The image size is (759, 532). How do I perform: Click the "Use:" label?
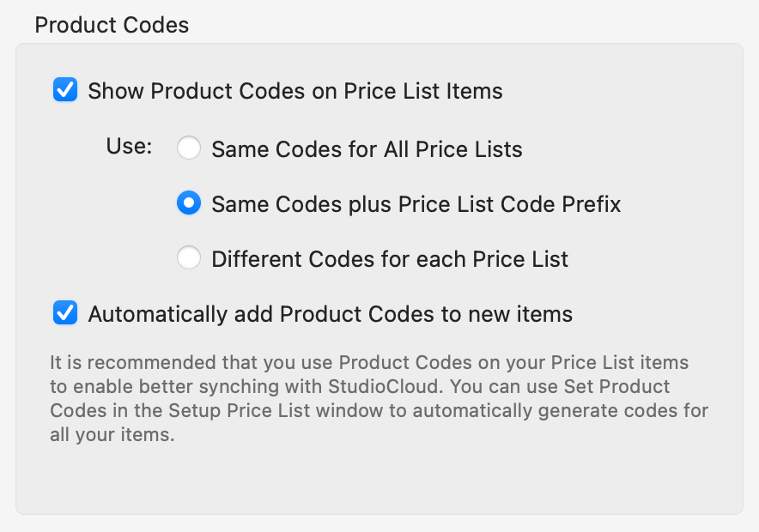pos(129,147)
